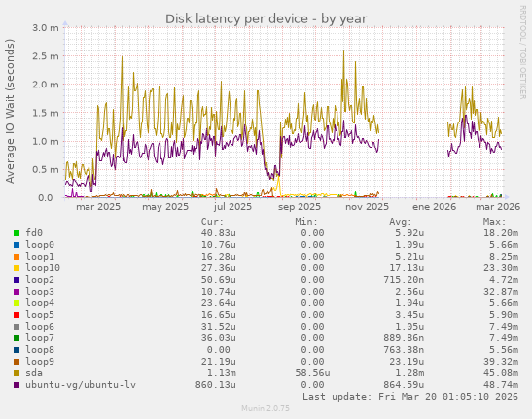
Task: Click fd0 Max value '18.20m'
Action: pos(501,233)
